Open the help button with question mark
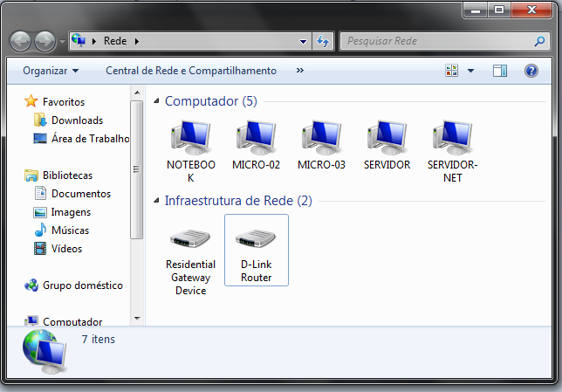 [x=531, y=71]
